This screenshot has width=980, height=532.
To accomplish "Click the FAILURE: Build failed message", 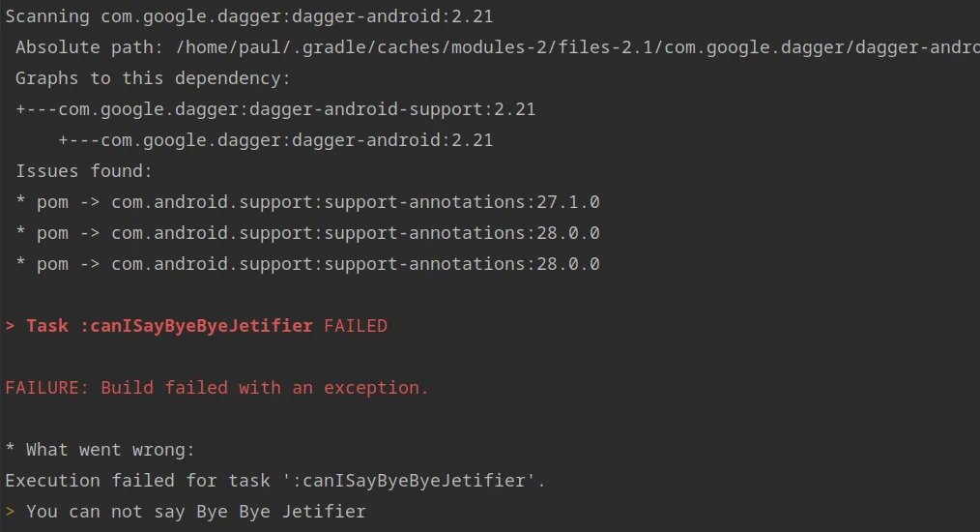I will tap(216, 388).
